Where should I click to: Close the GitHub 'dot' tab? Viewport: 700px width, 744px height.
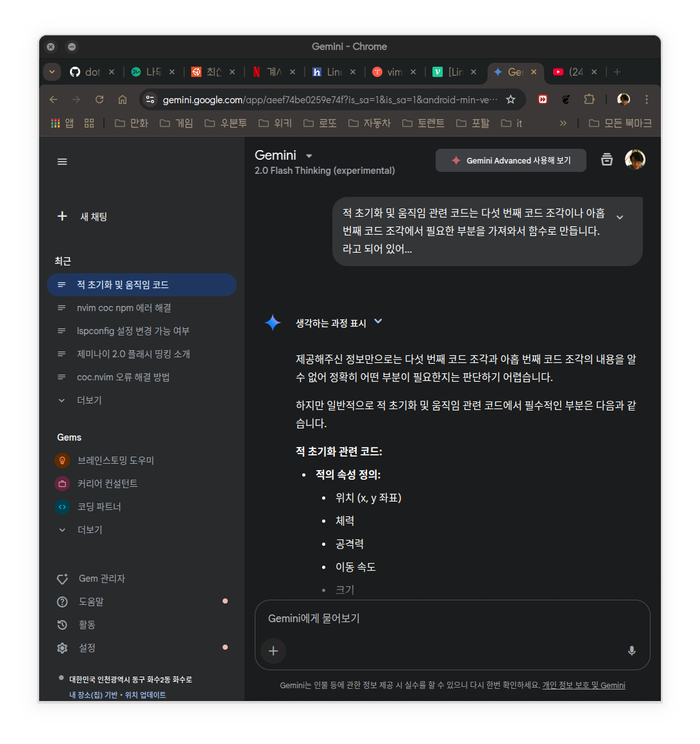click(112, 72)
